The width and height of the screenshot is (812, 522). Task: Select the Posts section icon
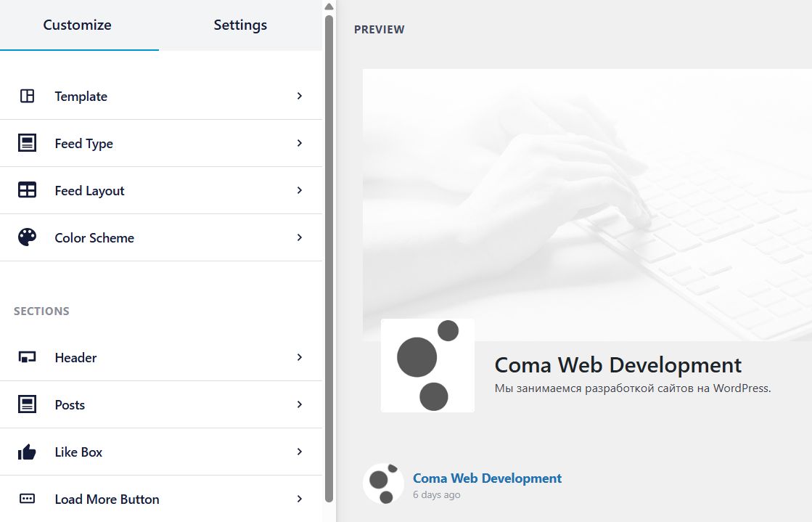tap(27, 404)
